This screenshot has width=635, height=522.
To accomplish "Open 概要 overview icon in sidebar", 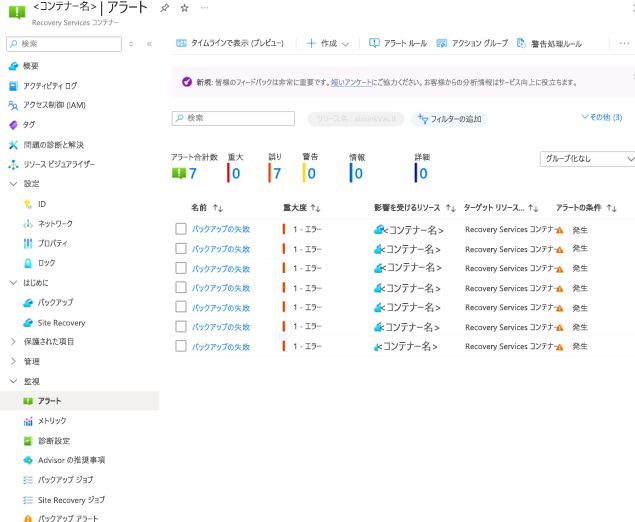I will (x=13, y=66).
